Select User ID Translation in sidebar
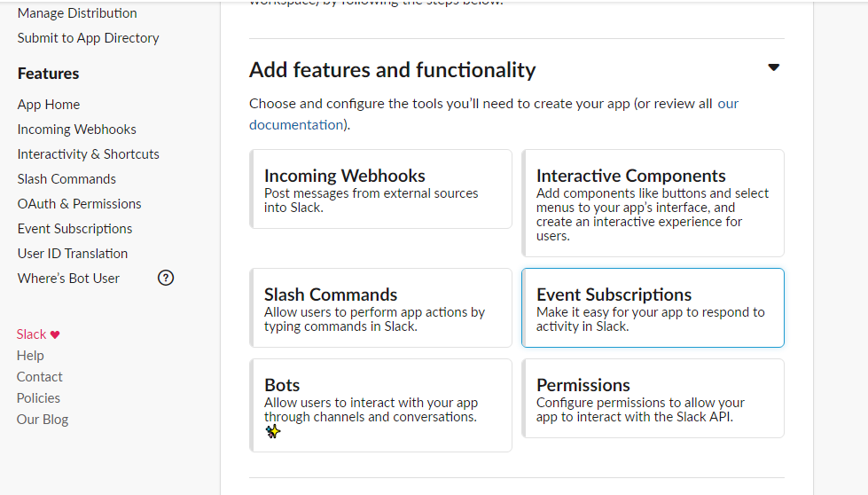 (x=73, y=254)
